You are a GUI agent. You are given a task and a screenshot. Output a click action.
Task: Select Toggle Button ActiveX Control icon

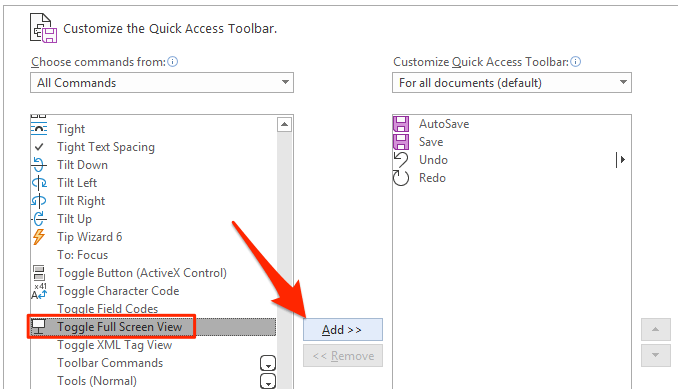point(39,273)
